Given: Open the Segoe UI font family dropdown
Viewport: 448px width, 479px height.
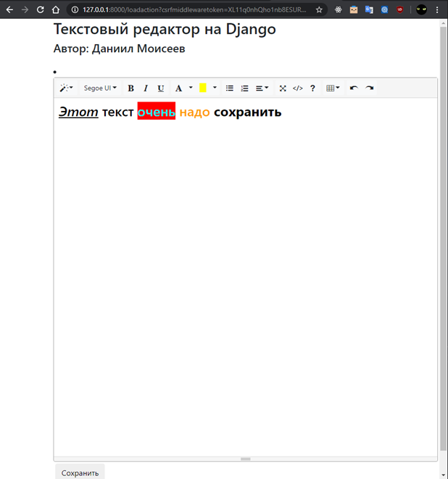Looking at the screenshot, I should coord(100,88).
